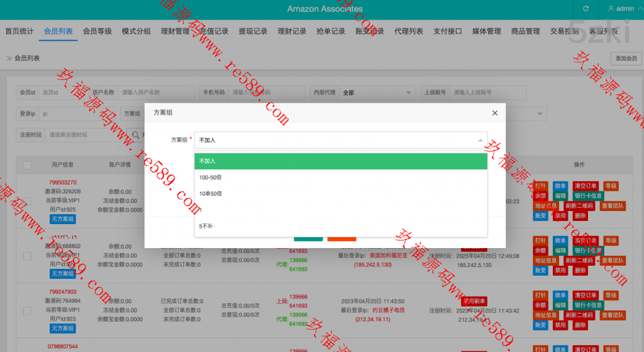Click the refresh icon in top header
This screenshot has height=352, width=644.
coord(586,9)
